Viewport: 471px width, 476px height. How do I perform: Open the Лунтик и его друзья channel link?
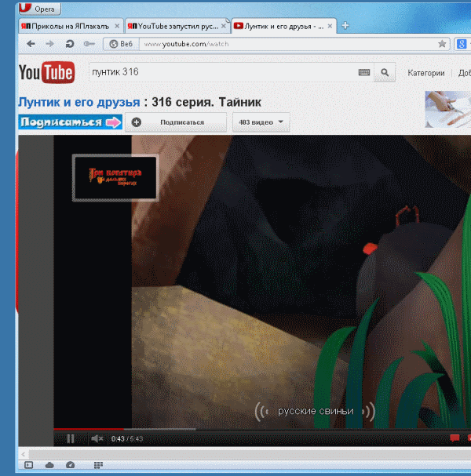tap(79, 102)
